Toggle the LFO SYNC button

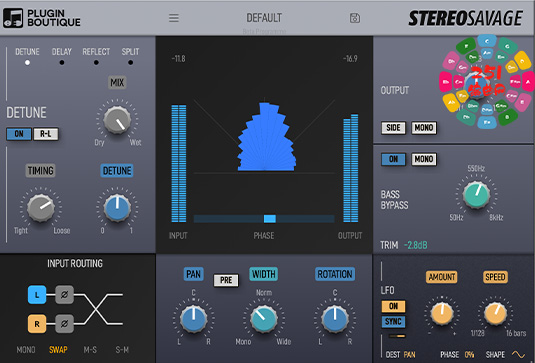coord(393,321)
